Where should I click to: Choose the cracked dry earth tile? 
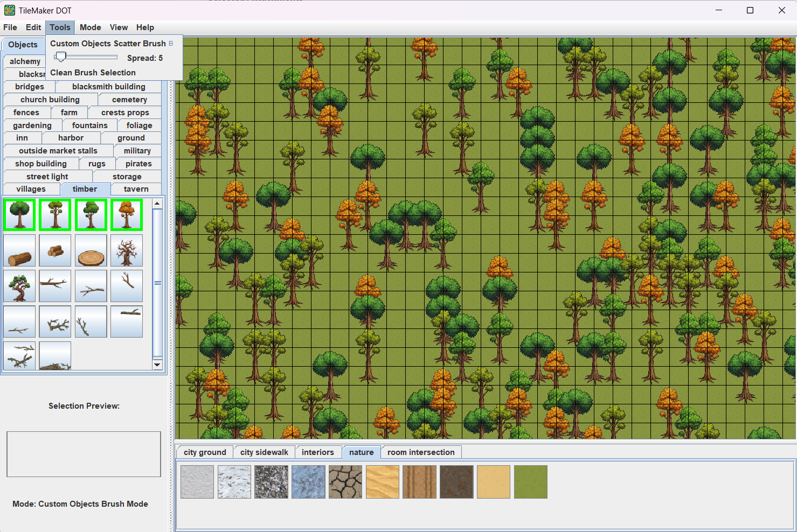pos(345,482)
